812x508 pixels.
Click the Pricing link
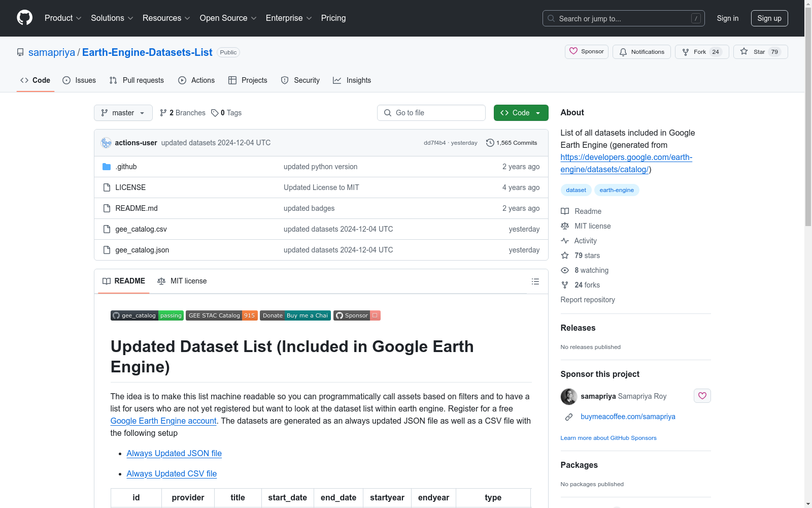coord(333,18)
